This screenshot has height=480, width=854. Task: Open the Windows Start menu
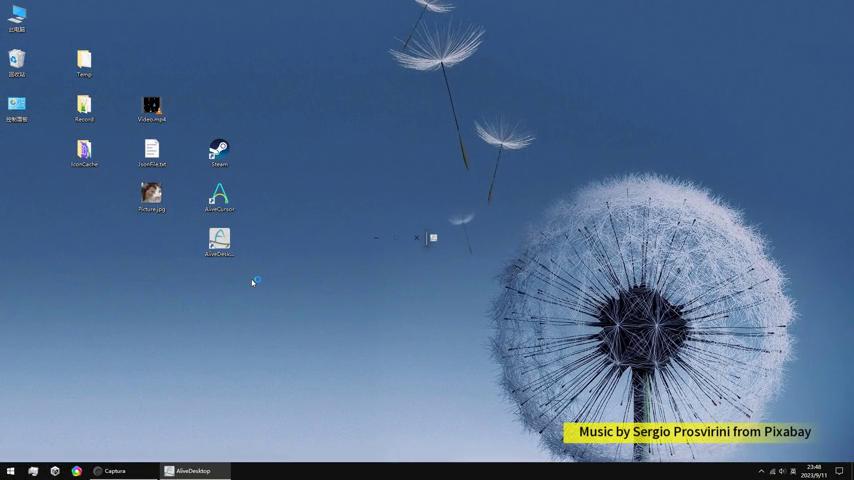[x=10, y=471]
